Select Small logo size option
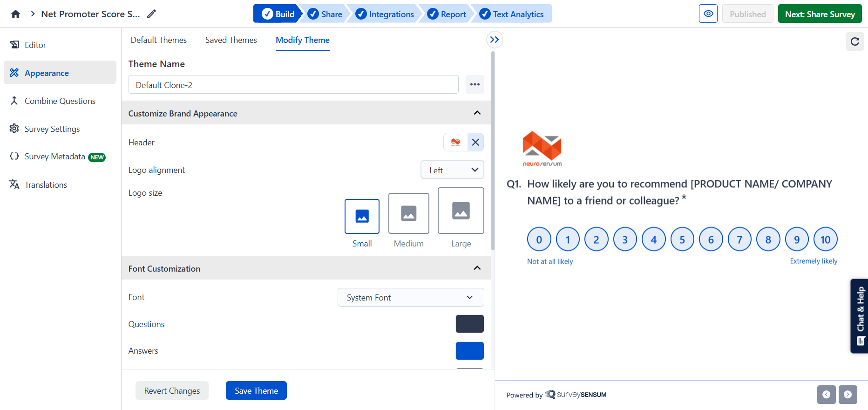This screenshot has height=410, width=868. 362,216
